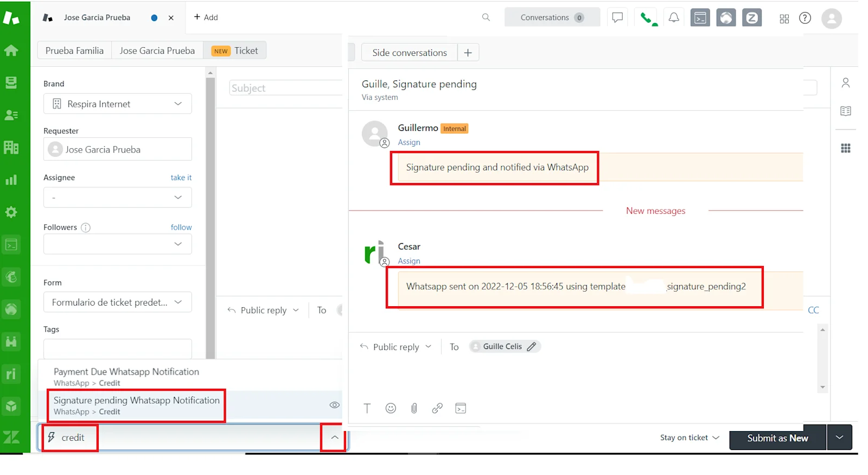Viewport: 868px width, 475px height.
Task: Switch to the NEW Ticket tab
Action: pyautogui.click(x=235, y=50)
